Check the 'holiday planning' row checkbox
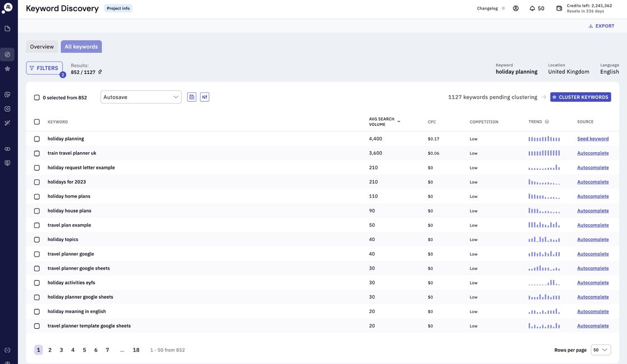Screen dimensions: 627x364 point(37,139)
